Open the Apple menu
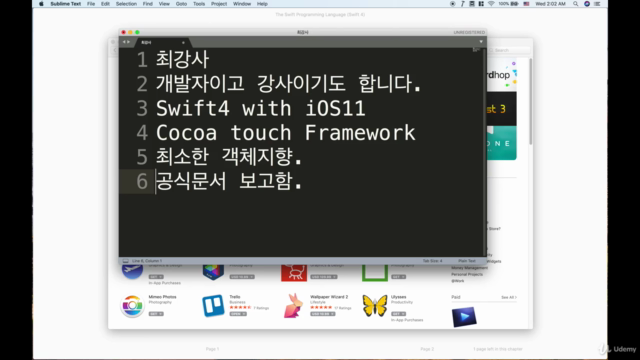Screen dimensions: 640x360 click(41, 4)
